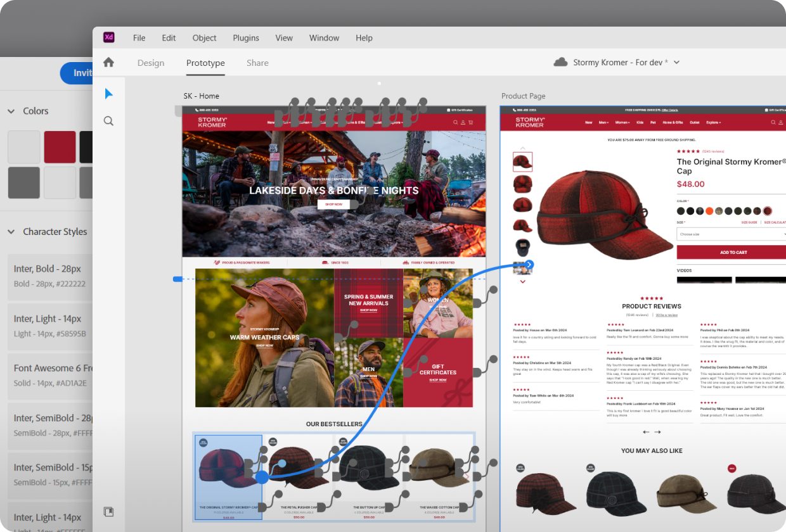
Task: Click the Write a review link
Action: click(667, 315)
